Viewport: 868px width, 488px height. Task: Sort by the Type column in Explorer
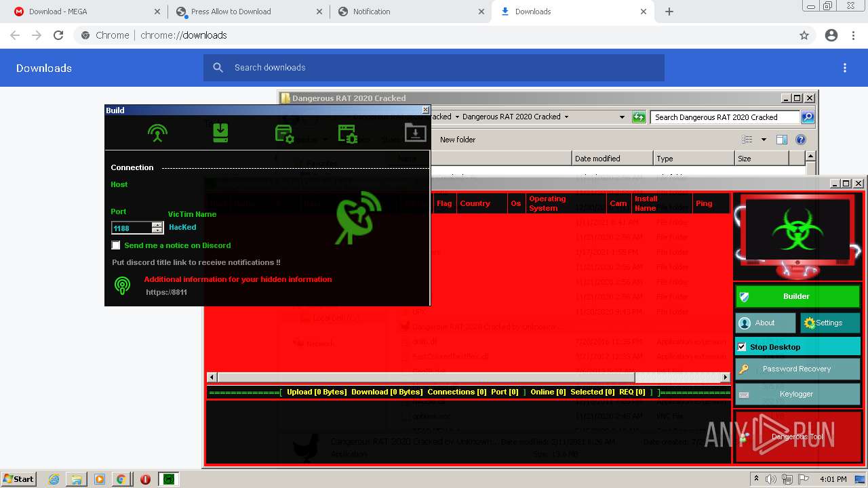[x=694, y=159]
